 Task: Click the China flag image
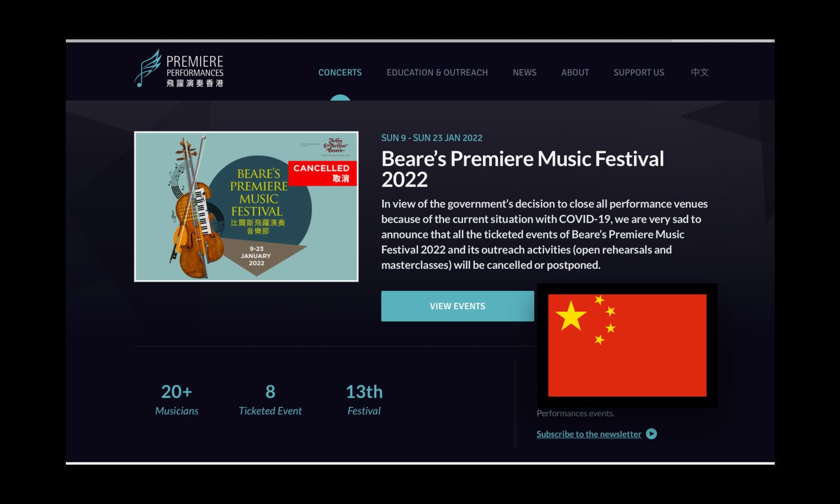(627, 345)
